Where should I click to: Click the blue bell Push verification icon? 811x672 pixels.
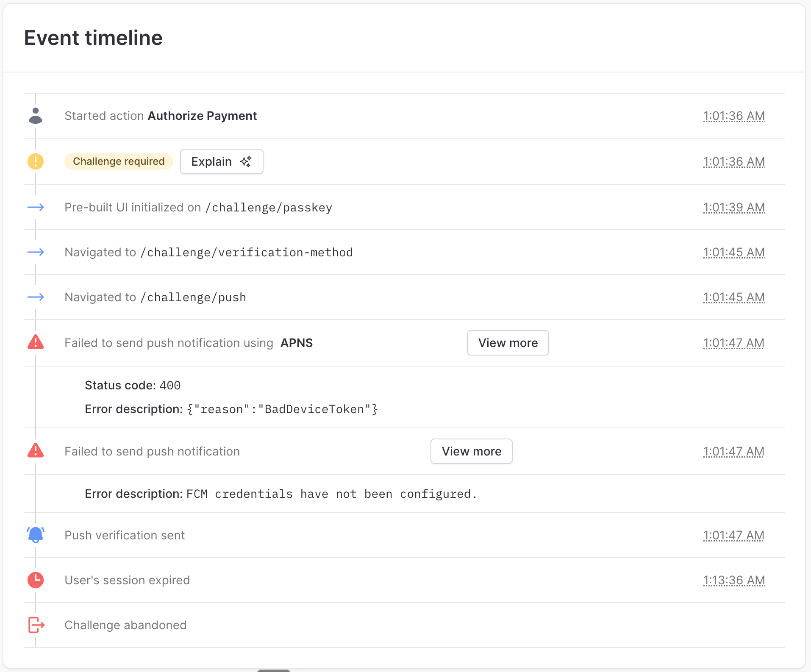point(36,535)
